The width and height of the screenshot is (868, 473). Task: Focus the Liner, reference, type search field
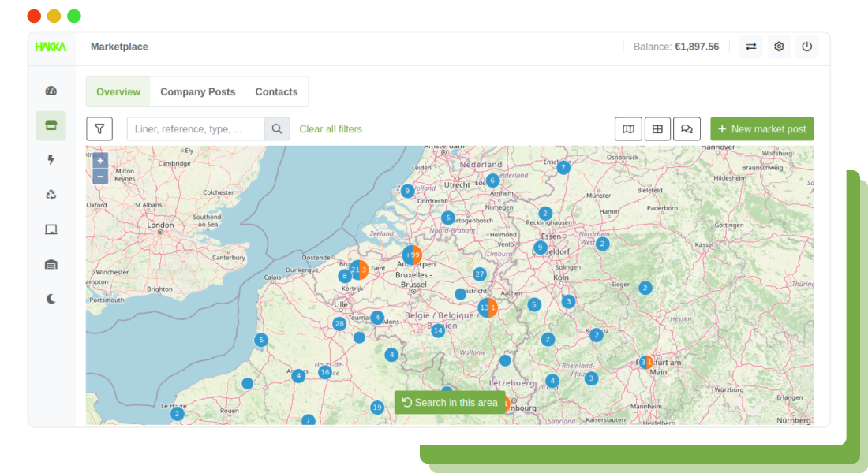(x=196, y=129)
